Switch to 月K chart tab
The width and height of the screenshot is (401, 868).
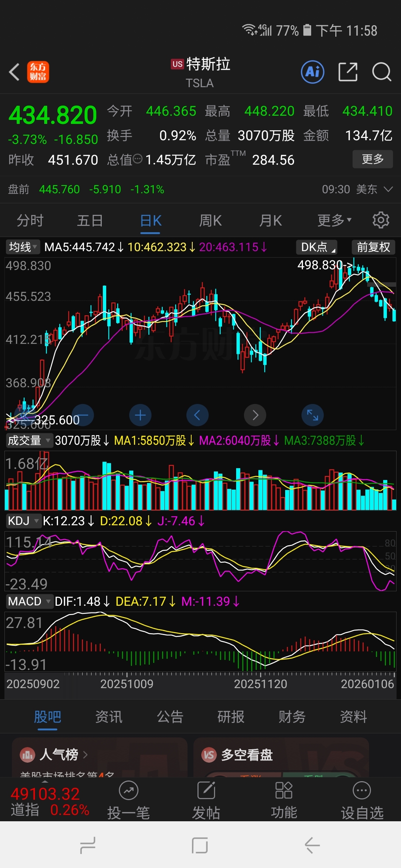click(x=271, y=220)
